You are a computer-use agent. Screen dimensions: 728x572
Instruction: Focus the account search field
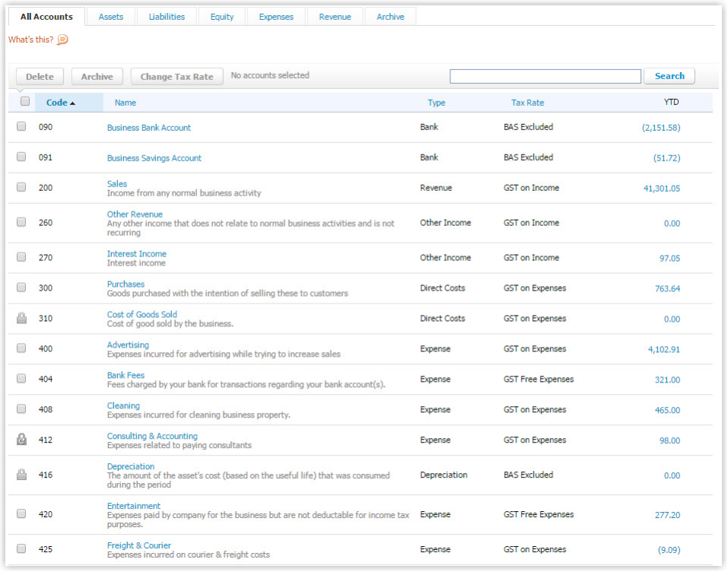(545, 76)
